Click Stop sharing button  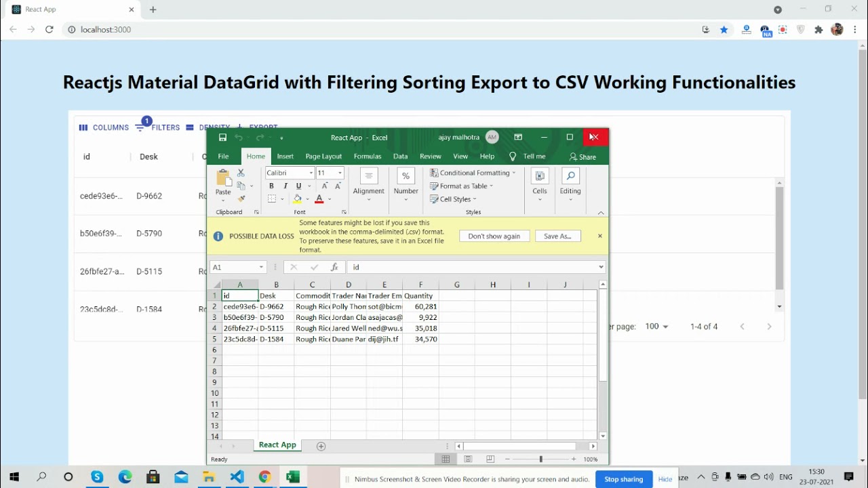click(x=624, y=479)
